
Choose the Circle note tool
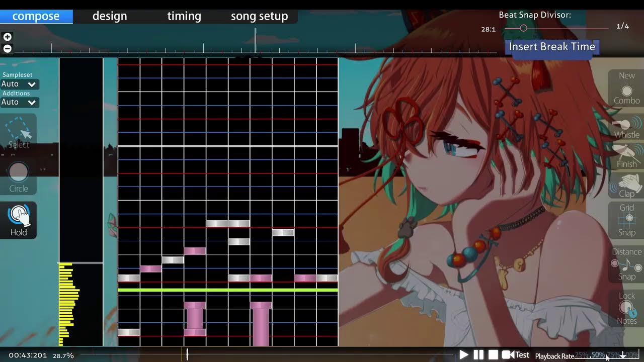[19, 177]
